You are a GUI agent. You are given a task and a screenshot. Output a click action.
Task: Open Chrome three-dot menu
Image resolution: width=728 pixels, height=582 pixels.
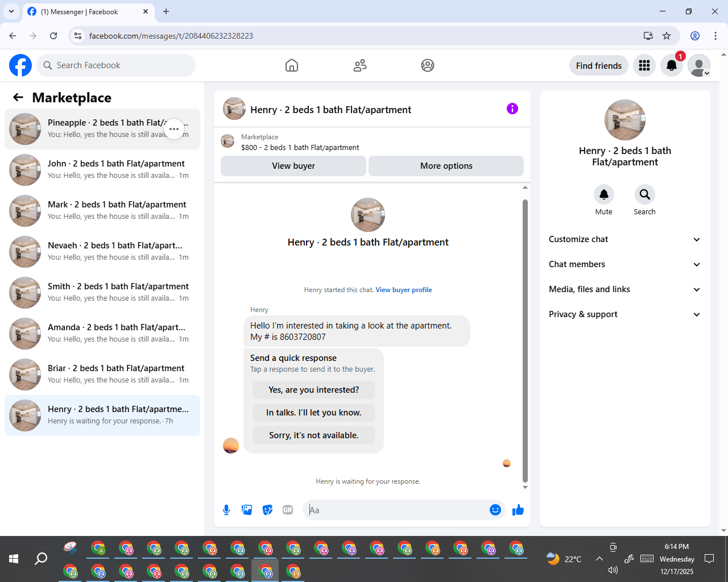tap(715, 36)
